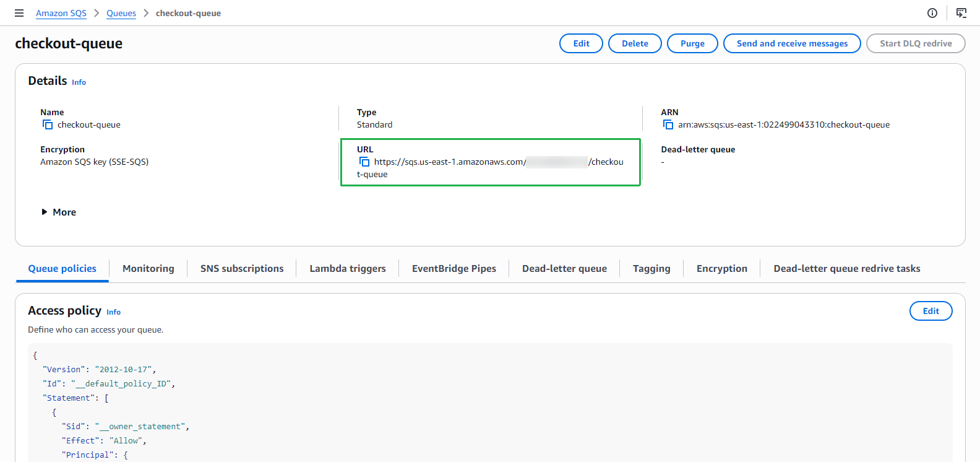Open the info panel icon in top bar
The width and height of the screenshot is (980, 462).
coord(932,13)
